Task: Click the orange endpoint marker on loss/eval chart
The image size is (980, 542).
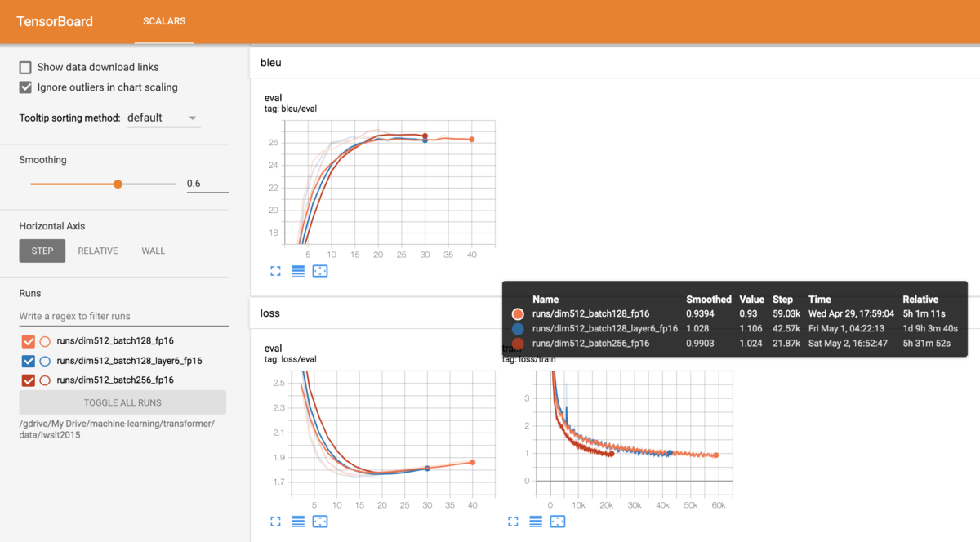Action: pyautogui.click(x=472, y=462)
